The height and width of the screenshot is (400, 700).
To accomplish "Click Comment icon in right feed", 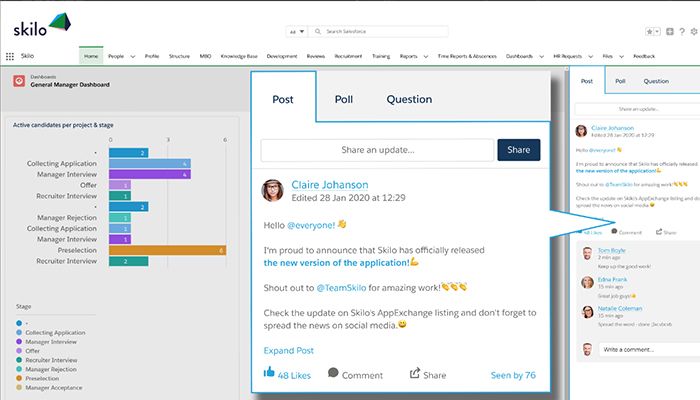I will [614, 231].
